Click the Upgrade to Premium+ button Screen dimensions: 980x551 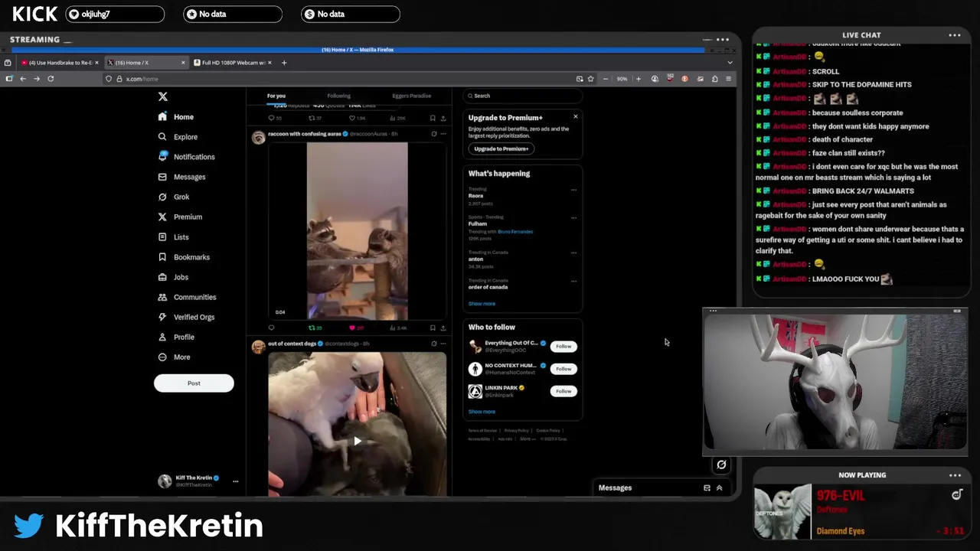501,148
